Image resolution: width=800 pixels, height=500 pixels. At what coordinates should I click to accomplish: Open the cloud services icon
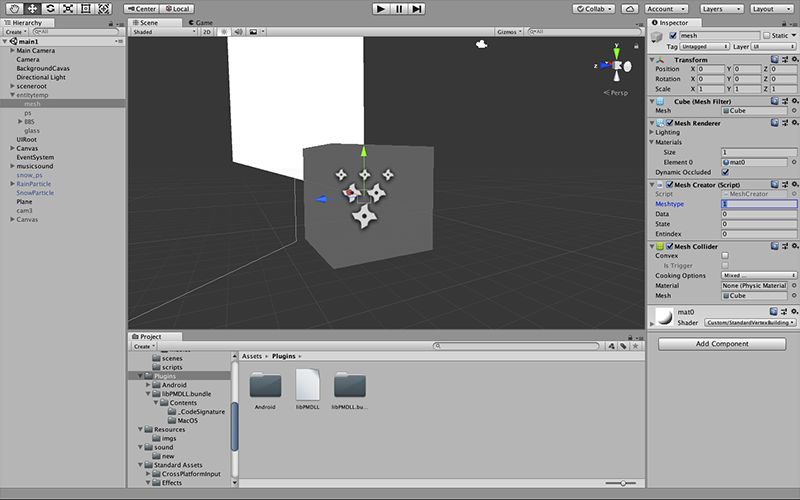(x=630, y=9)
